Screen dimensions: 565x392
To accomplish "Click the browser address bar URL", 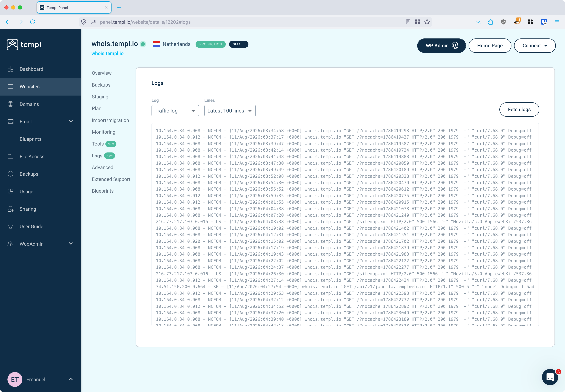I will coord(145,22).
